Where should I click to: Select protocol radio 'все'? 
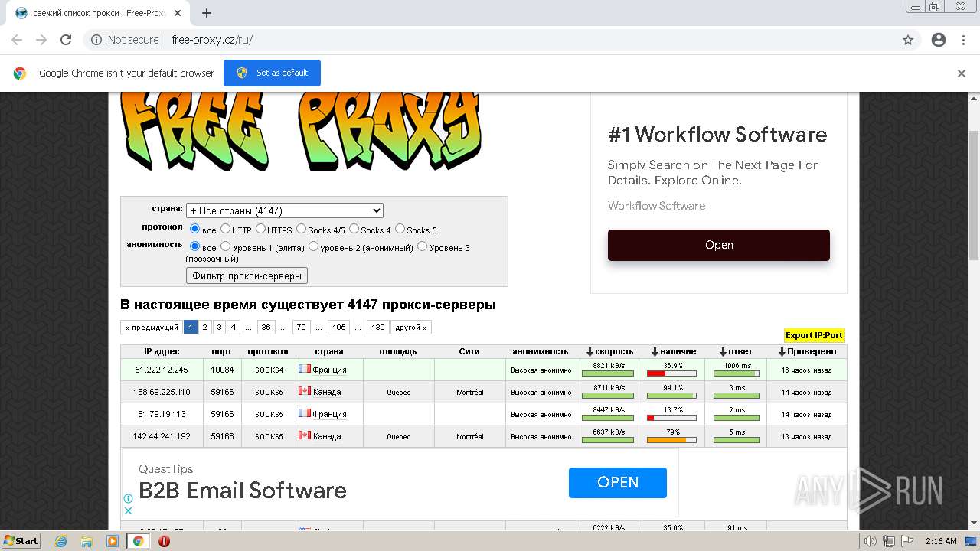pos(194,229)
